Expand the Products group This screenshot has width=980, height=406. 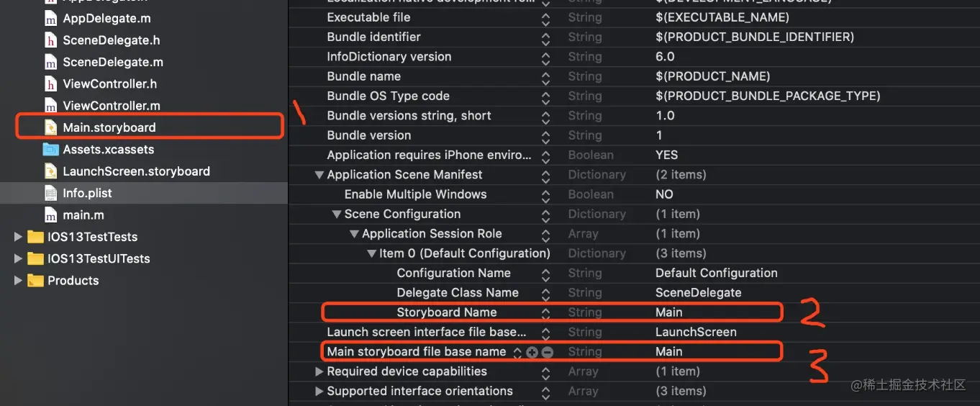(x=18, y=281)
